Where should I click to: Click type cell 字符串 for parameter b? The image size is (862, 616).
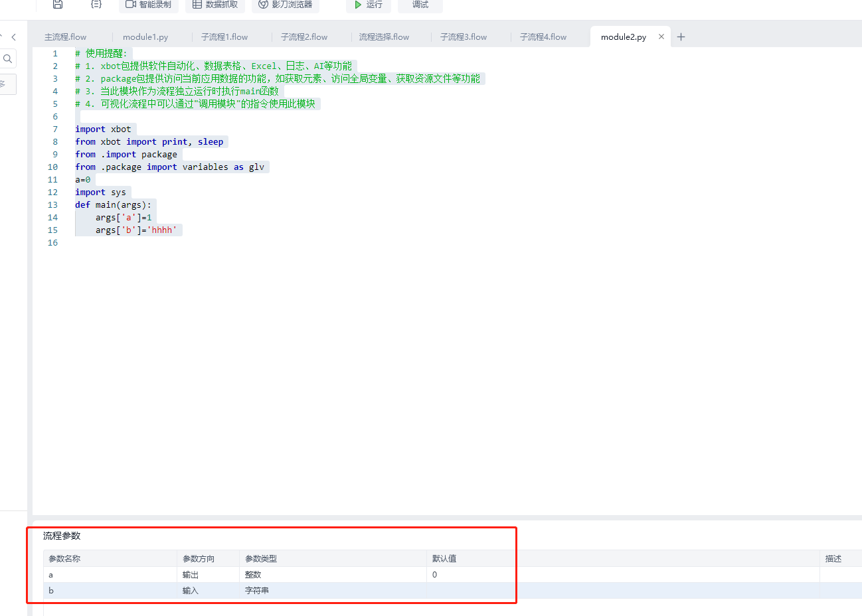click(x=333, y=591)
